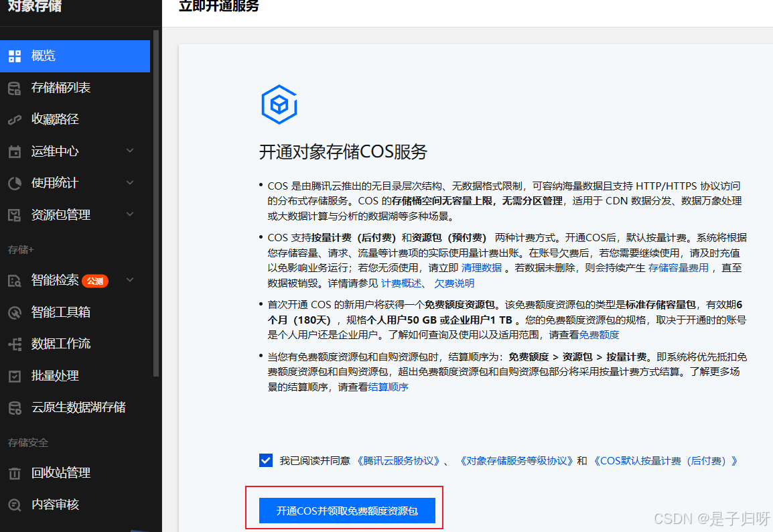
Task: Expand the 智能检索 chevron
Action: [x=130, y=279]
